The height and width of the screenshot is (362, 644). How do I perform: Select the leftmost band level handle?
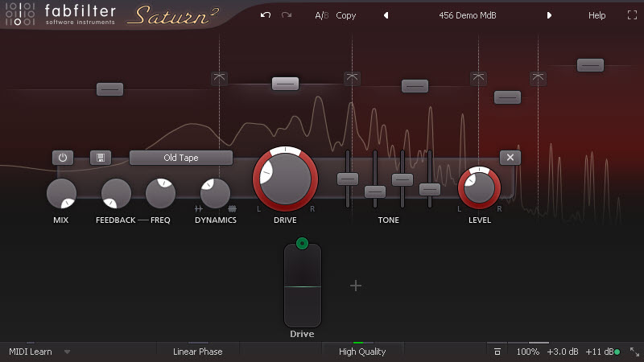click(109, 89)
